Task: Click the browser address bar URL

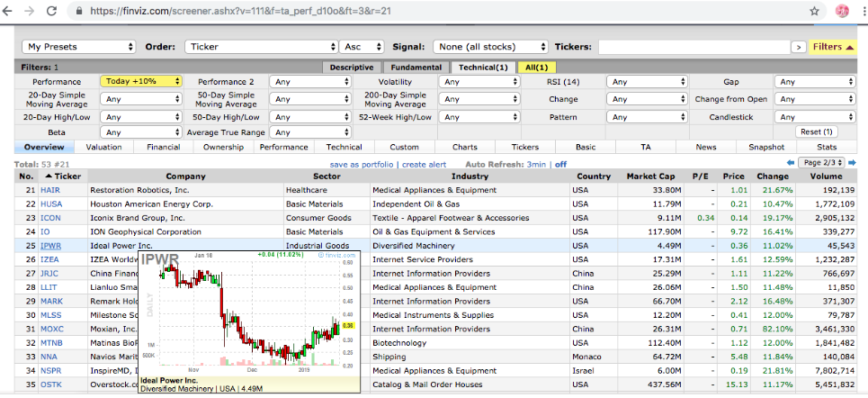Action: pyautogui.click(x=241, y=11)
